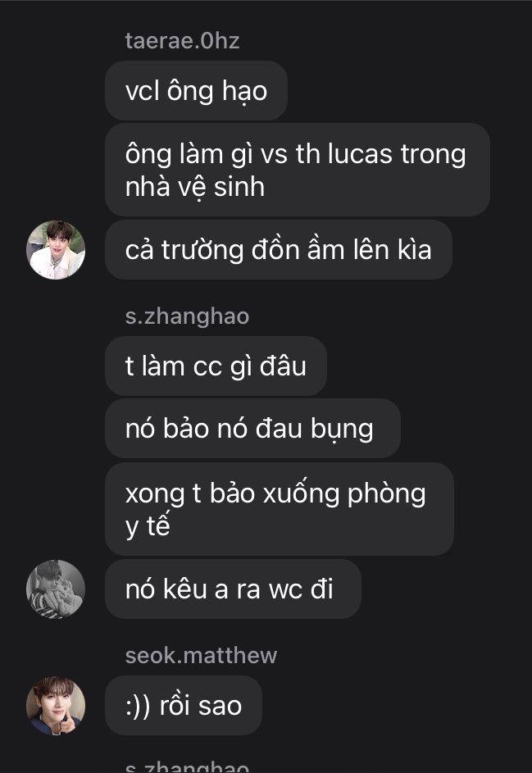
Task: Open taerae.0hz's profile picture avatar
Action: (56, 250)
